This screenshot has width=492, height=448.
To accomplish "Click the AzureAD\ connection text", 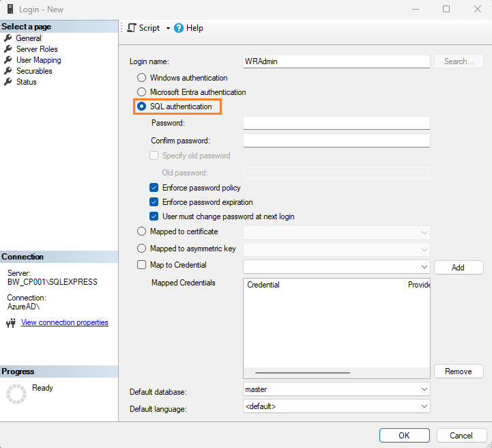I will pyautogui.click(x=23, y=307).
